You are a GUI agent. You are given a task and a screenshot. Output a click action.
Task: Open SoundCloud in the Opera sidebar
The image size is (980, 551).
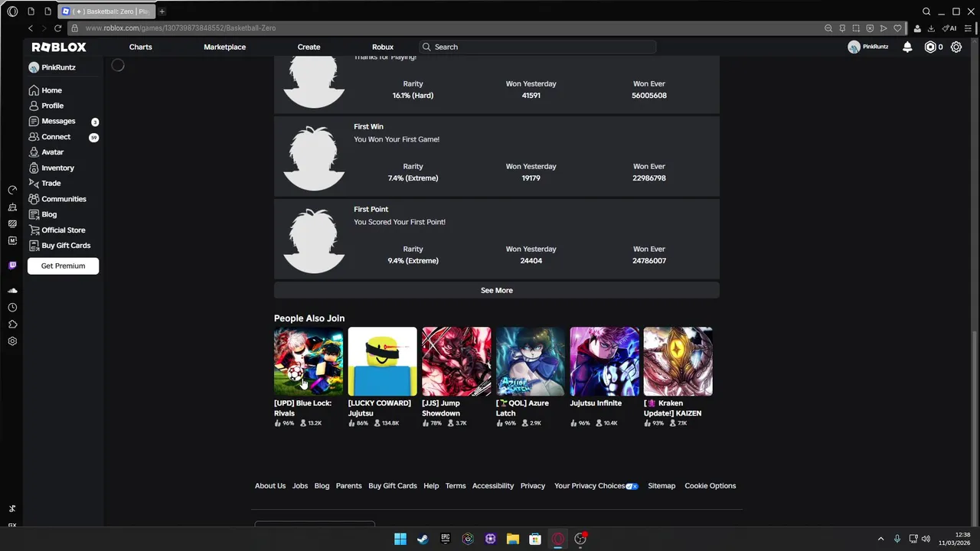12,291
